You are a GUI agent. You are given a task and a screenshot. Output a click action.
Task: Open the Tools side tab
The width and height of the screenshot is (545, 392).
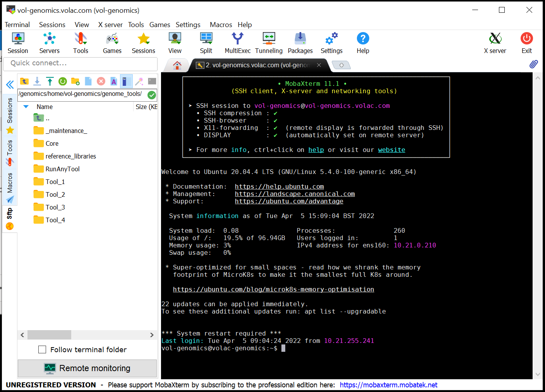[10, 153]
